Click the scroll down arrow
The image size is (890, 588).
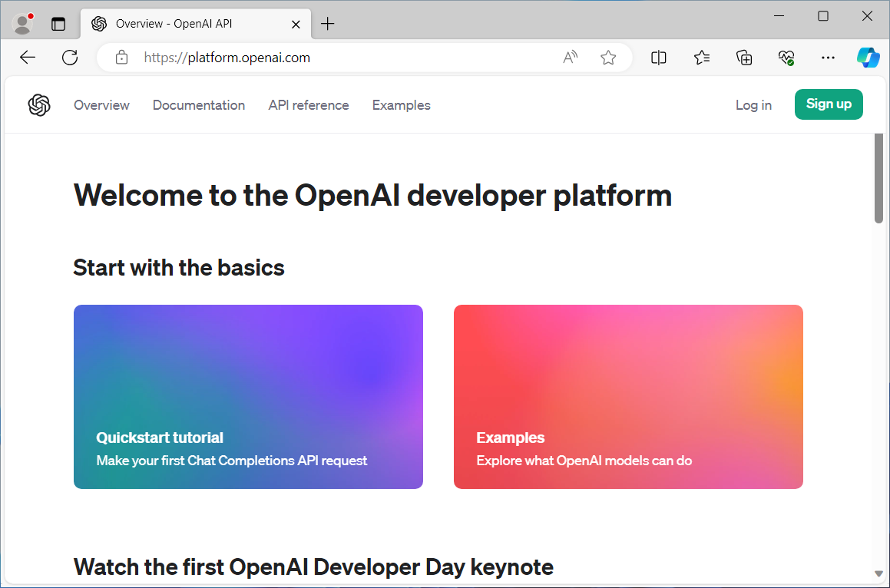[878, 573]
